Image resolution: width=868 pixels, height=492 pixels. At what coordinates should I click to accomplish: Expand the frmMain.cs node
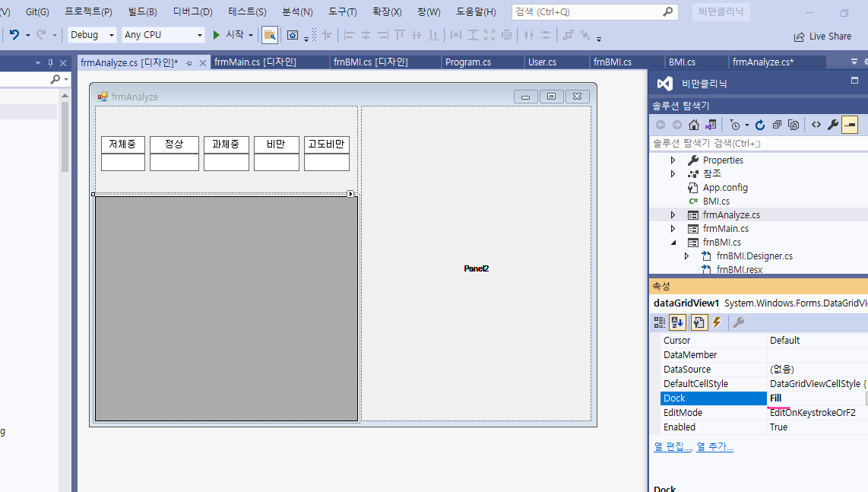click(673, 229)
